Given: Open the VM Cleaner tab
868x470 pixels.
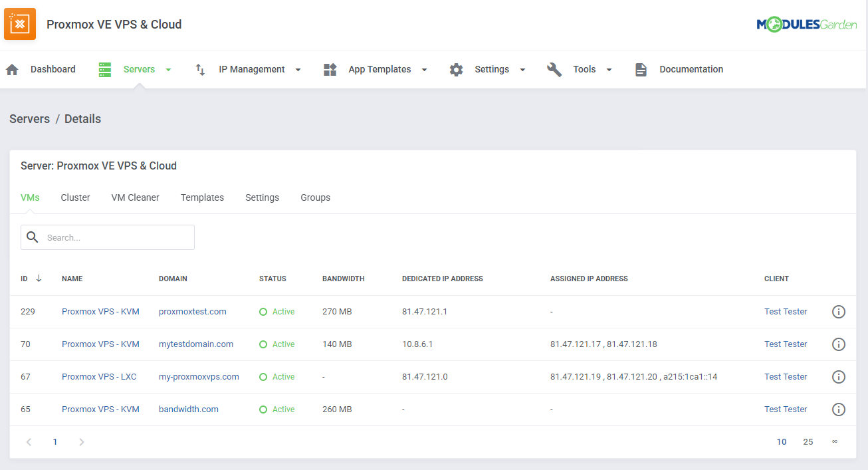Looking at the screenshot, I should coord(135,197).
